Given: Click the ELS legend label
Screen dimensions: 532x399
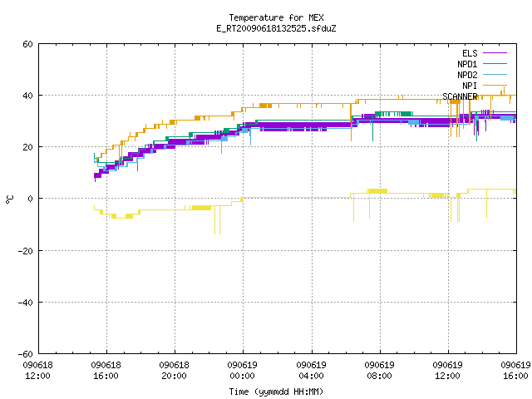Looking at the screenshot, I should click(470, 53).
